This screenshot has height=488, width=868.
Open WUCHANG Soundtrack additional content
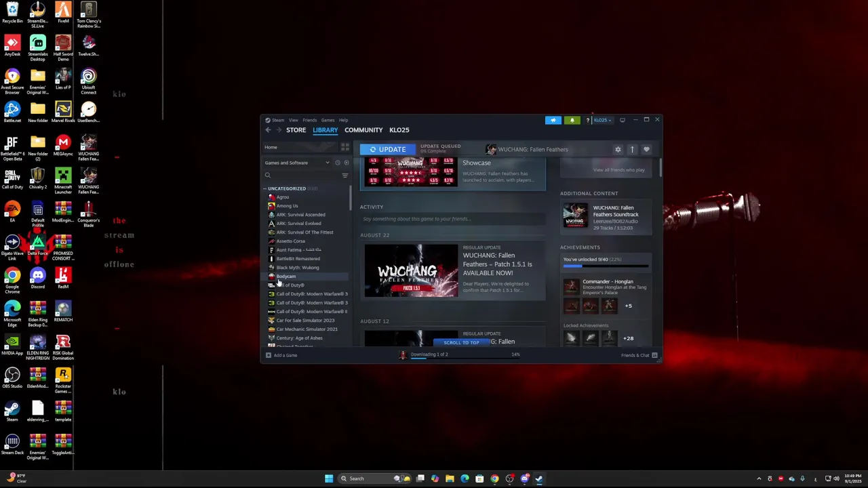pos(605,216)
